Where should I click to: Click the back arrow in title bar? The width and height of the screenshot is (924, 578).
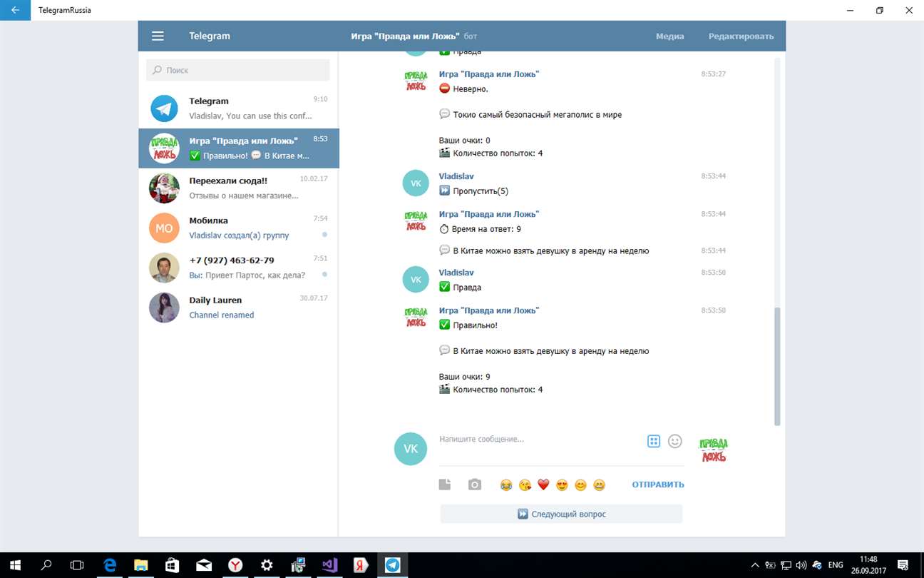[x=15, y=10]
